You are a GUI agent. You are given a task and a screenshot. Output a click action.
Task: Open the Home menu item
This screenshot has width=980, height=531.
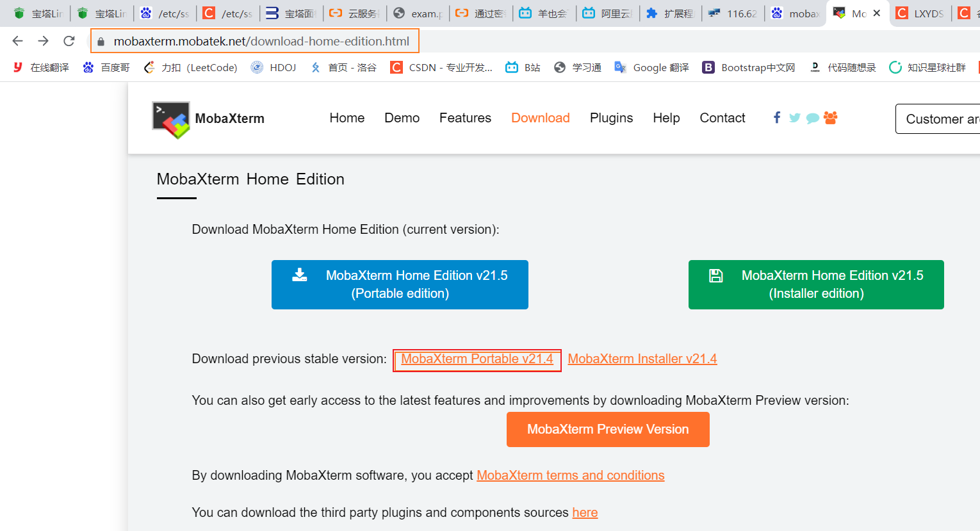tap(347, 118)
